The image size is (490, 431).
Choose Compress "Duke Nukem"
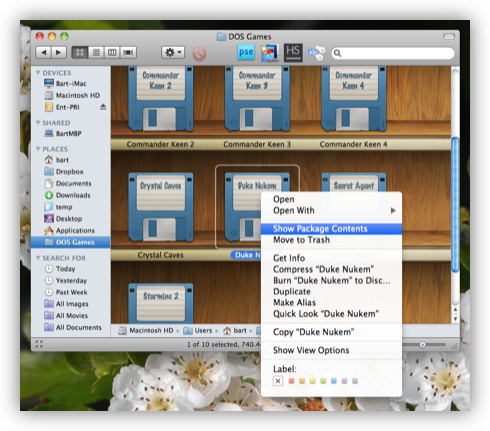pos(331,269)
